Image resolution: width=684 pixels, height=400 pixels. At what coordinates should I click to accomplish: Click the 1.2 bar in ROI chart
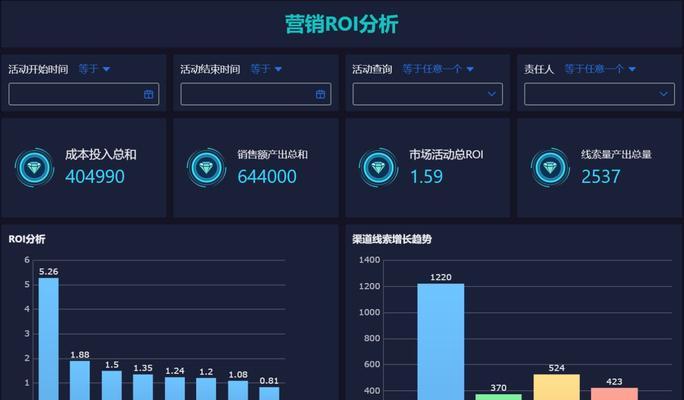(x=206, y=389)
